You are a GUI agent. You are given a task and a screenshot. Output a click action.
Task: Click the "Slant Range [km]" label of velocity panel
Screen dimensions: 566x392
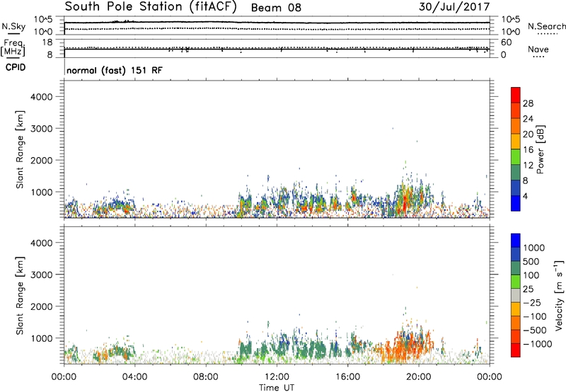point(20,295)
